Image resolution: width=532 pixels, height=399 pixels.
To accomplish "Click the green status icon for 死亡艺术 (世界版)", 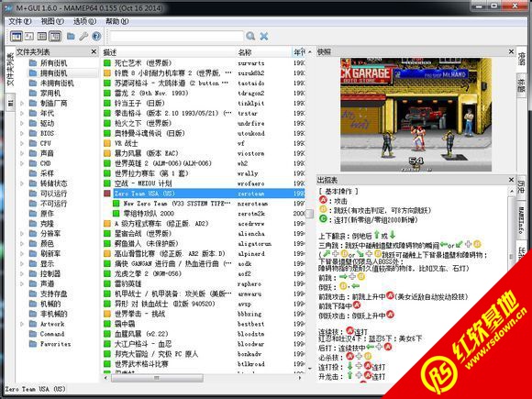I will tap(107, 63).
